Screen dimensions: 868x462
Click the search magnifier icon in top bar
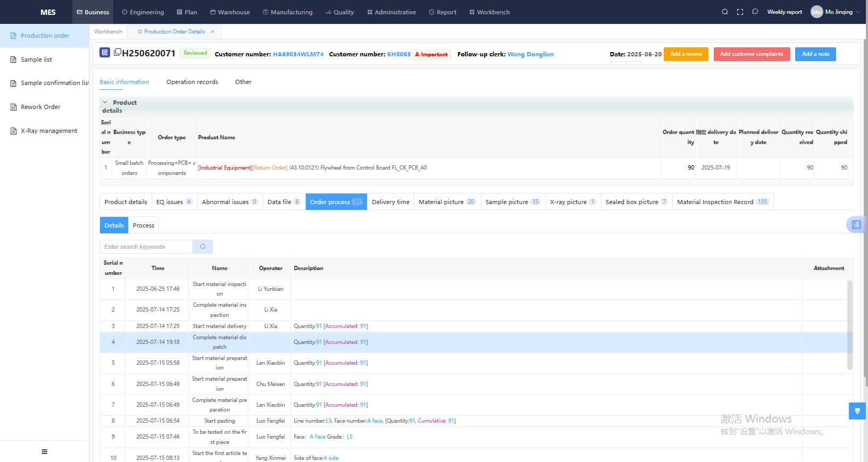click(x=724, y=12)
